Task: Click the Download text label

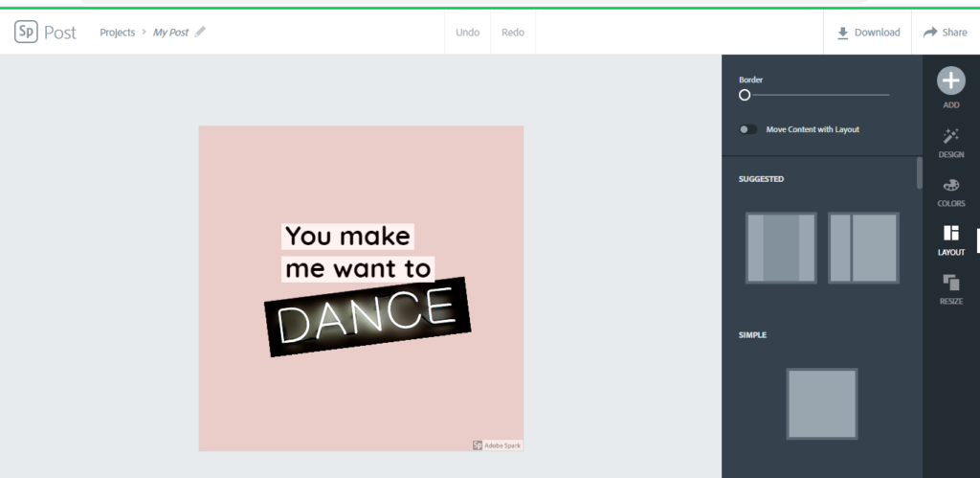Action: point(878,33)
